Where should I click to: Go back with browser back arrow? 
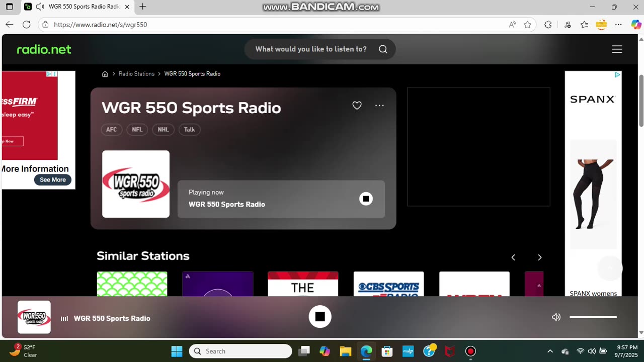tap(9, 25)
